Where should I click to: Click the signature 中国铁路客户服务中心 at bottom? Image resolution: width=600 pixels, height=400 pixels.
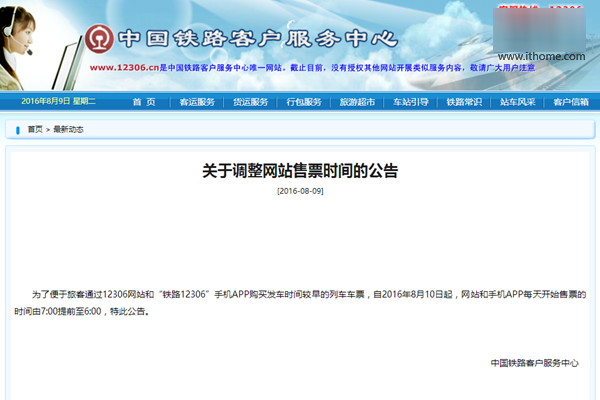(x=535, y=363)
